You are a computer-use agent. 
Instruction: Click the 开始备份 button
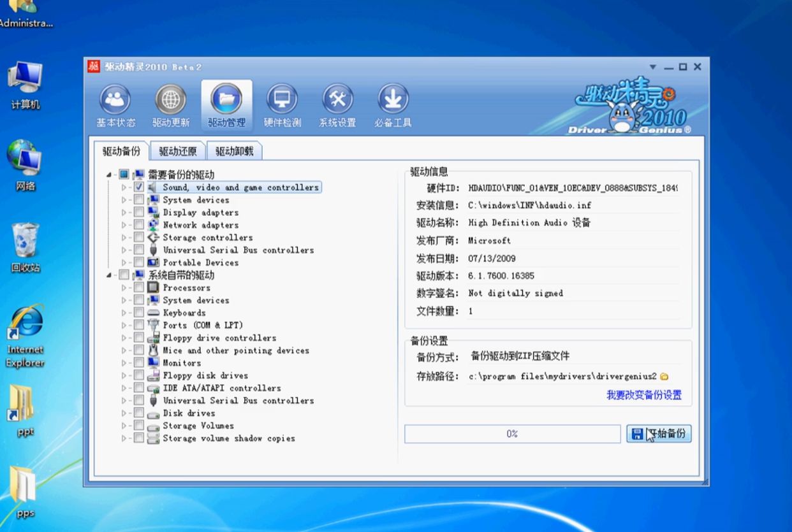coord(659,434)
